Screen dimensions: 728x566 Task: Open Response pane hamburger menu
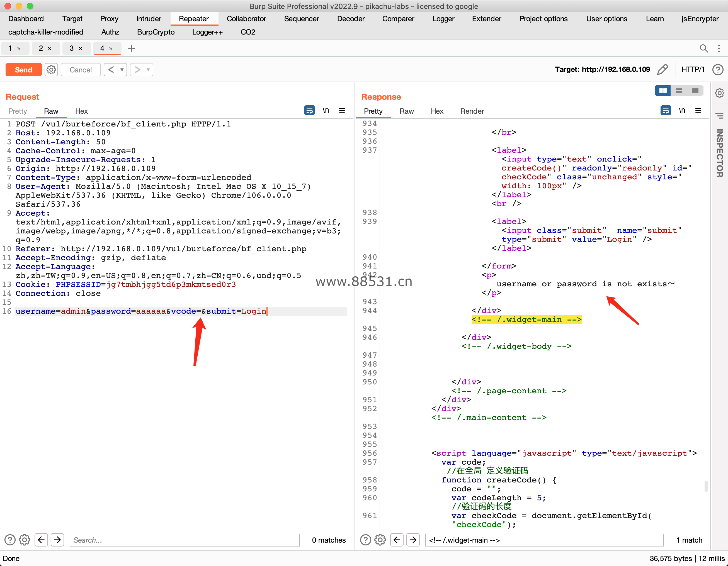(698, 110)
